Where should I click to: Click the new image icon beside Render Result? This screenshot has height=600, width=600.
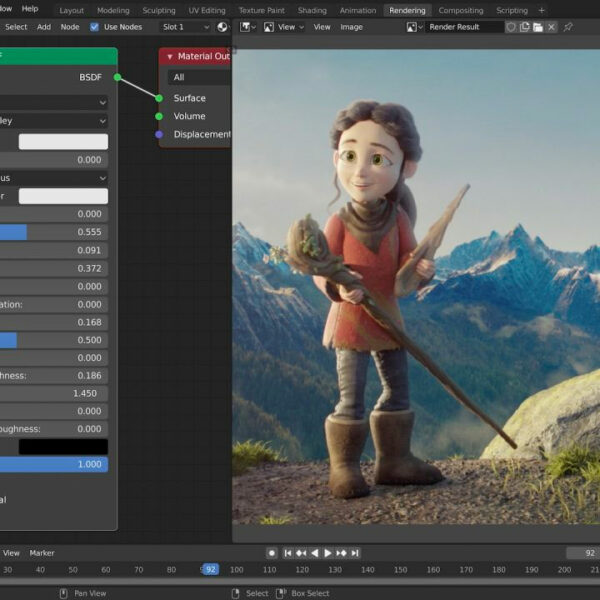(x=525, y=27)
